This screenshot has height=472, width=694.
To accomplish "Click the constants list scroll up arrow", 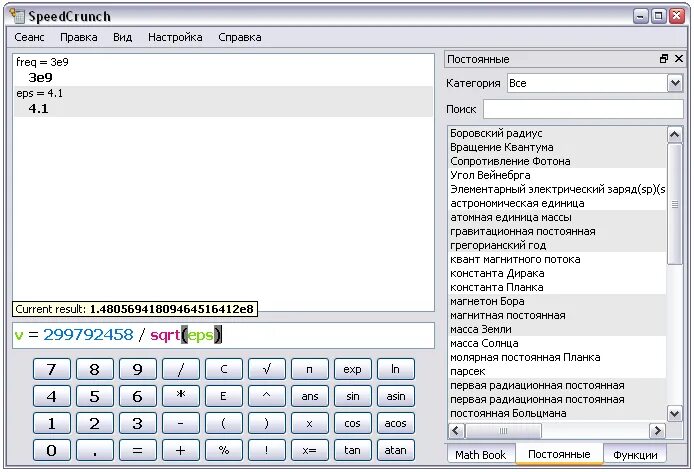I will [675, 135].
